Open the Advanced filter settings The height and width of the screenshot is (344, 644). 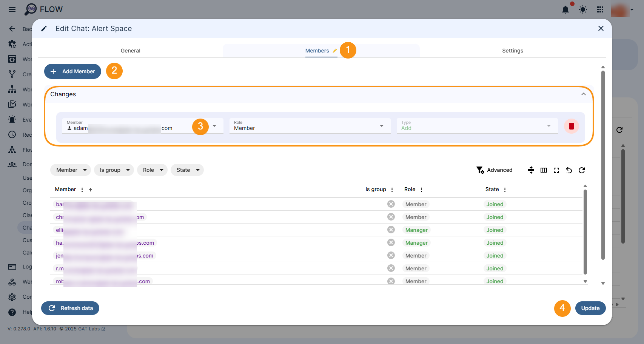click(x=495, y=170)
